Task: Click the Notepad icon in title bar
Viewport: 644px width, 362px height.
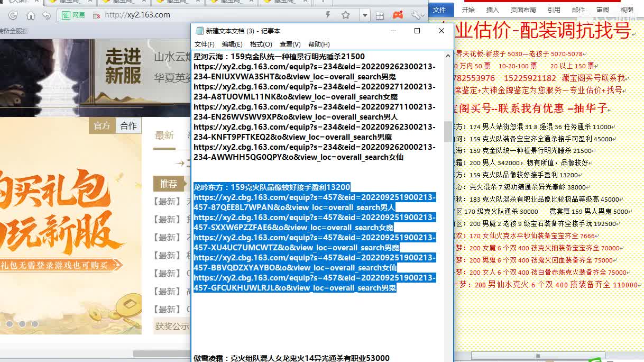Action: (x=199, y=31)
